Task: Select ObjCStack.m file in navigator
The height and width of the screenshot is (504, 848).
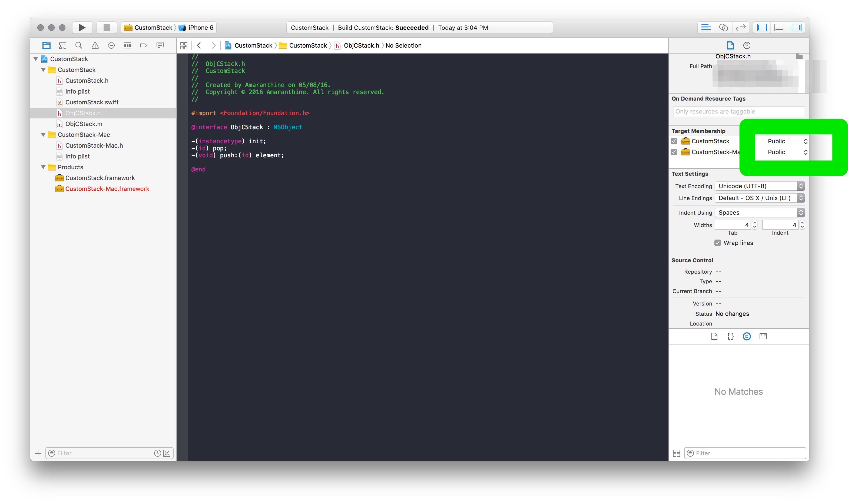Action: pos(84,124)
